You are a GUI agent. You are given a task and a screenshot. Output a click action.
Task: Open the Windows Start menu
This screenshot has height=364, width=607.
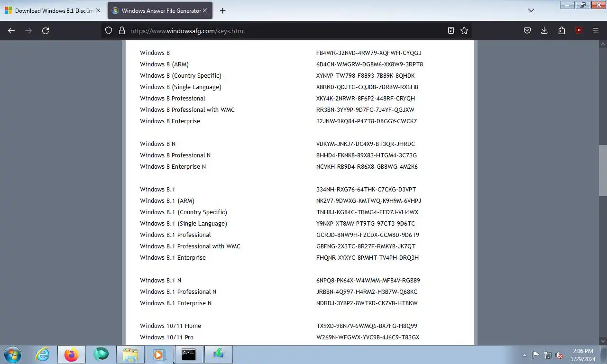click(x=13, y=355)
